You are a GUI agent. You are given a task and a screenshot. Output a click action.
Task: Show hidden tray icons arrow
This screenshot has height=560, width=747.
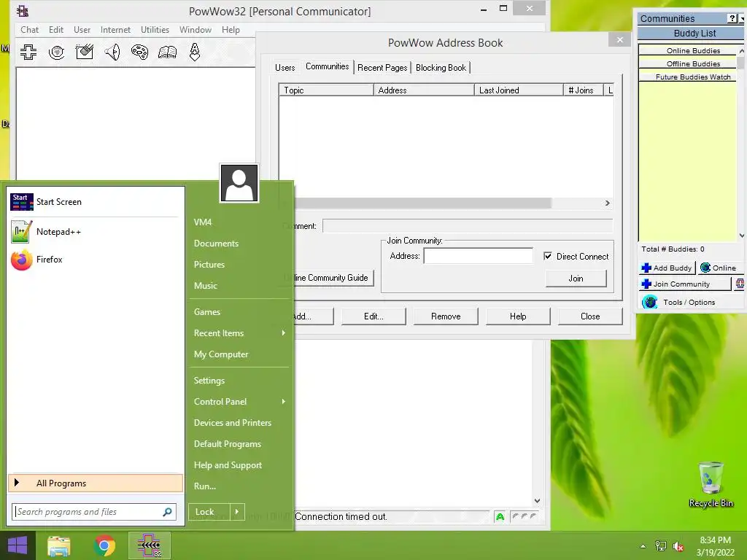643,546
